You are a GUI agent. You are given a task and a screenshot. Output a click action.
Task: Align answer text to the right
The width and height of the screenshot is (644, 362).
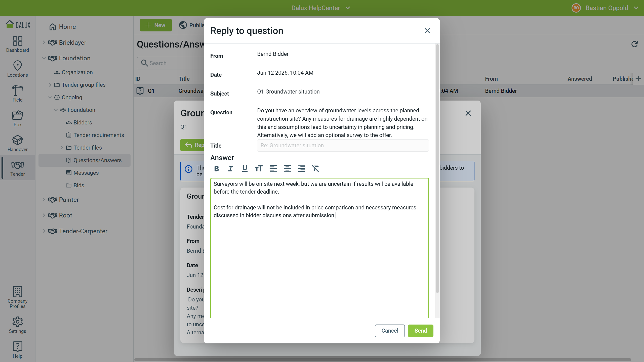301,168
